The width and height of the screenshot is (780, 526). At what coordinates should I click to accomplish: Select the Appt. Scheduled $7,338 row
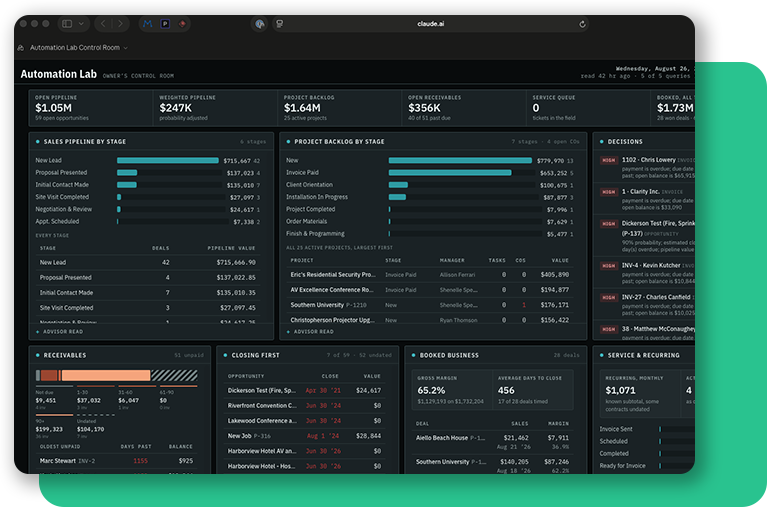click(x=148, y=221)
